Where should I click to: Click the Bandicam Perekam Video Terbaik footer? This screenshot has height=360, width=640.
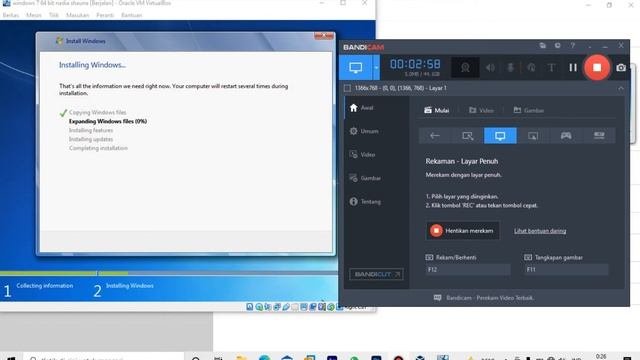pos(484,298)
